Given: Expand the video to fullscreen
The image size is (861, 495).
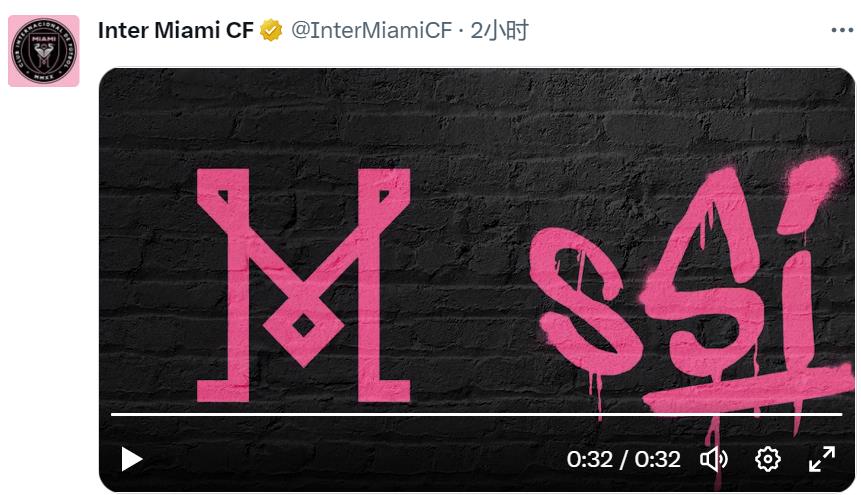Looking at the screenshot, I should [822, 459].
